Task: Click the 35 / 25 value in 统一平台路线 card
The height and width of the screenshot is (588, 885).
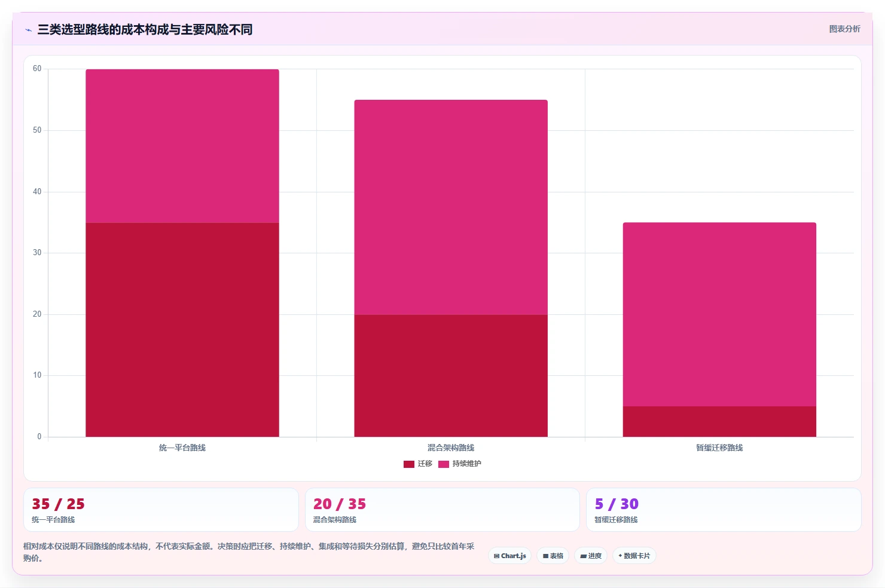Action: pos(58,504)
